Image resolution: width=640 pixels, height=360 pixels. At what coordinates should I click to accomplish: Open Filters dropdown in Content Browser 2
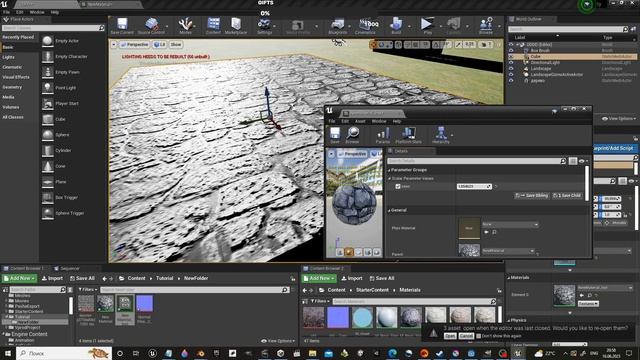320,302
